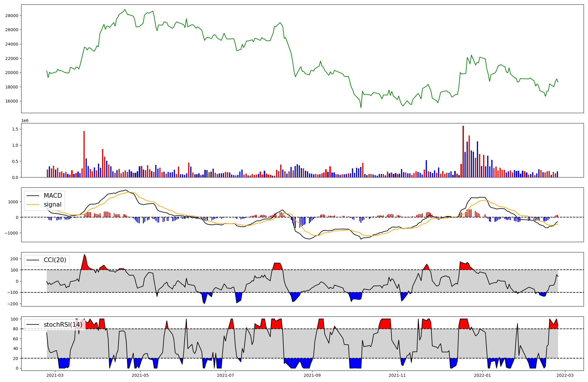Click the signal legend label

[x=53, y=205]
